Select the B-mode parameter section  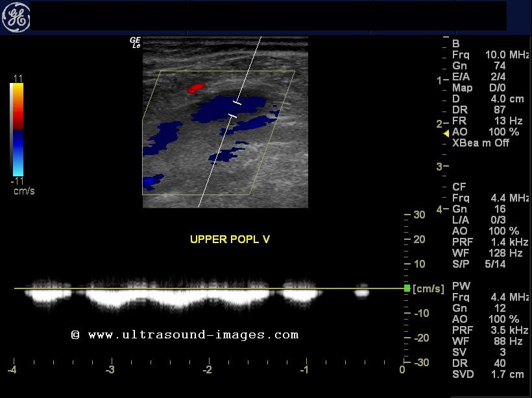pyautogui.click(x=457, y=43)
